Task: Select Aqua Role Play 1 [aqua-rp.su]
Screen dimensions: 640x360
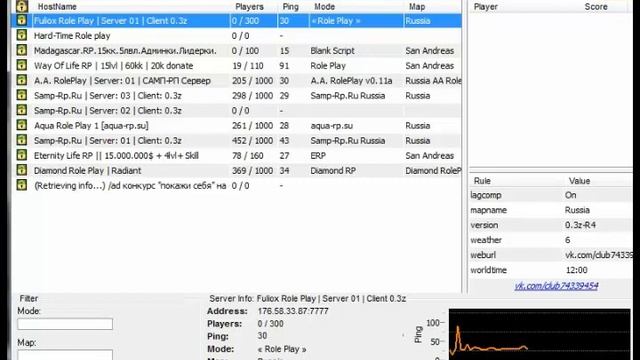Action: [x=237, y=126]
